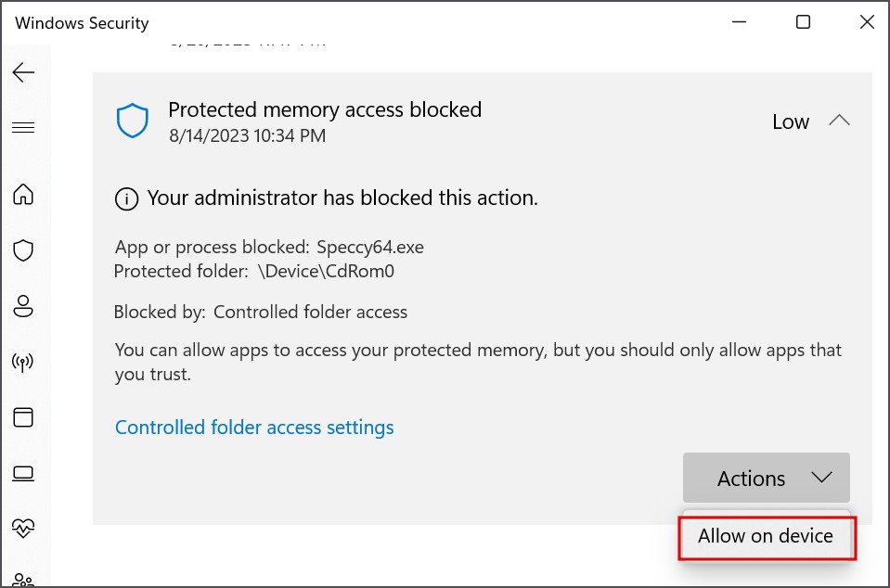Go back using the back arrow
The image size is (890, 588).
23,72
